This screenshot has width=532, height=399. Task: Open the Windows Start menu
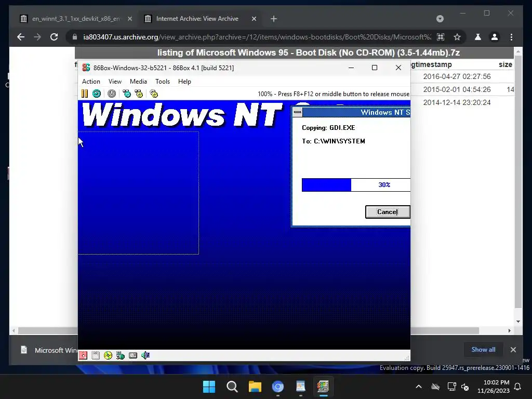coord(209,387)
